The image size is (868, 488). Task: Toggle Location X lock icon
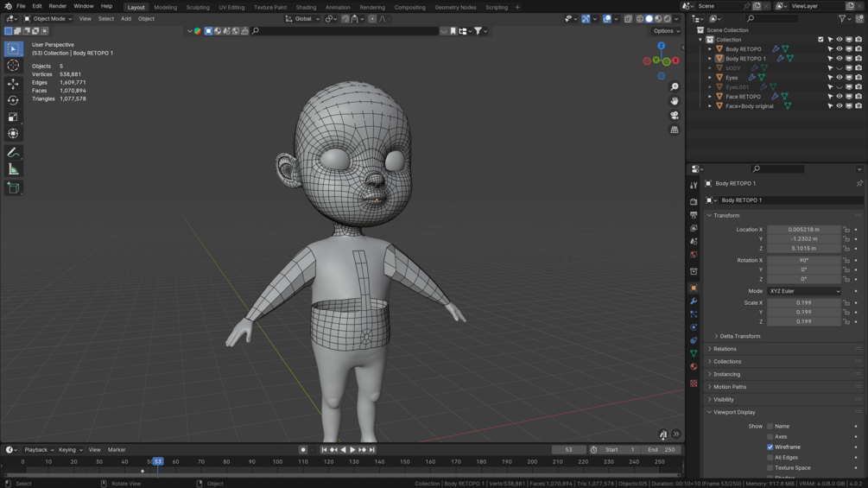click(x=846, y=230)
